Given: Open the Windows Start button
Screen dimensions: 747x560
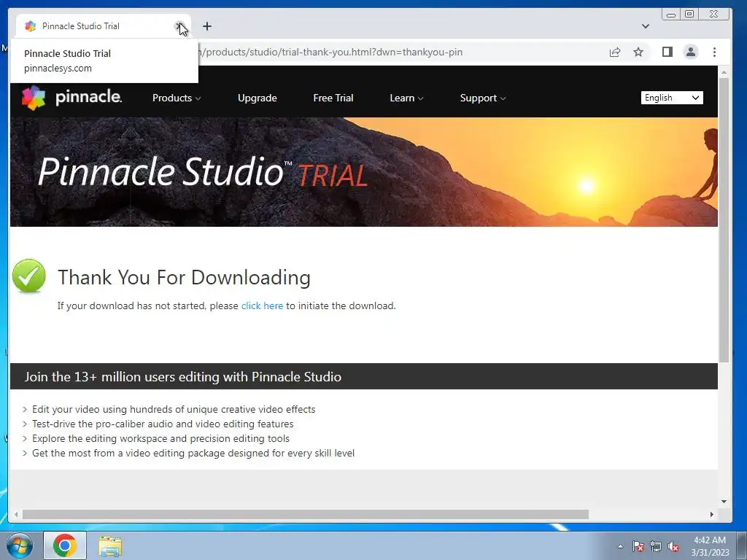Looking at the screenshot, I should click(20, 545).
